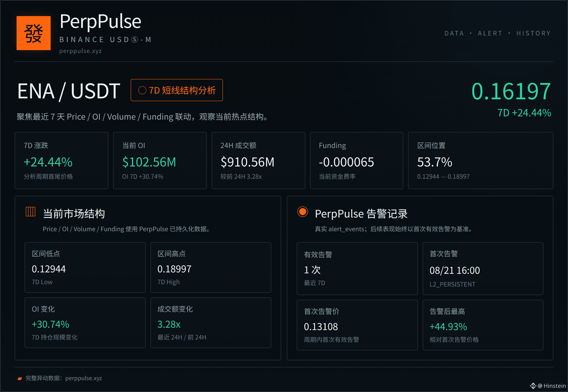
Task: Click the 最近 24H / 前 24H caption
Action: coord(182,337)
